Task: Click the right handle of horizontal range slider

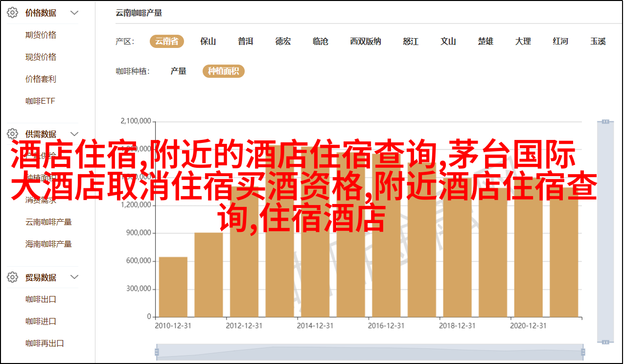Action: [582, 352]
